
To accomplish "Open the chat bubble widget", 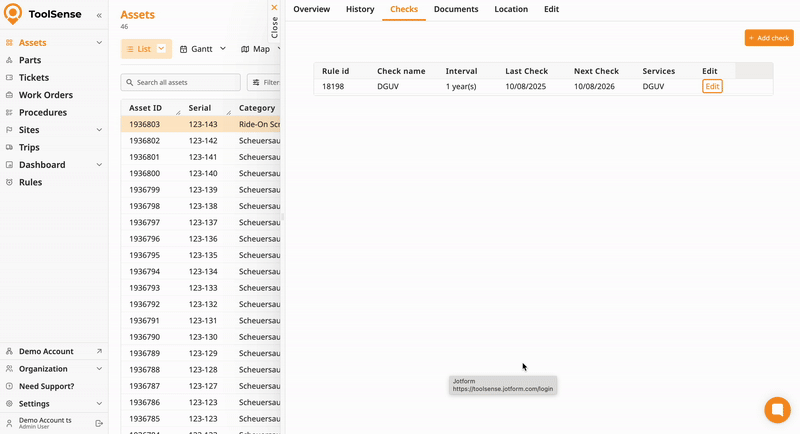I will coord(778,410).
